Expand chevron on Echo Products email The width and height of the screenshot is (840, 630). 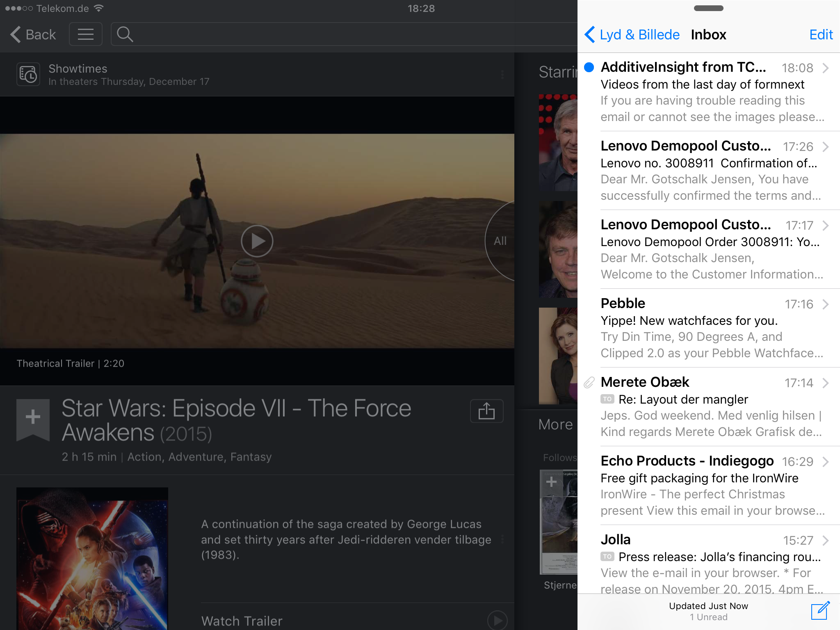click(826, 462)
